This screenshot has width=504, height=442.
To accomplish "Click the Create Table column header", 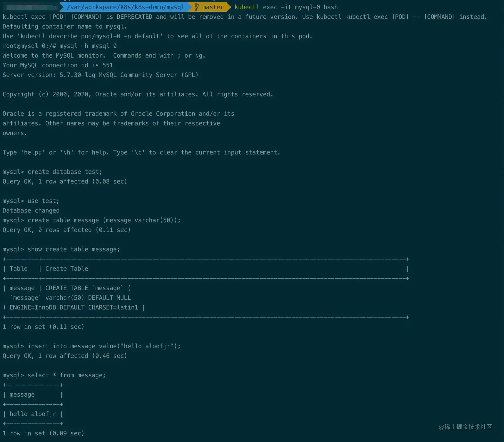I will point(67,268).
